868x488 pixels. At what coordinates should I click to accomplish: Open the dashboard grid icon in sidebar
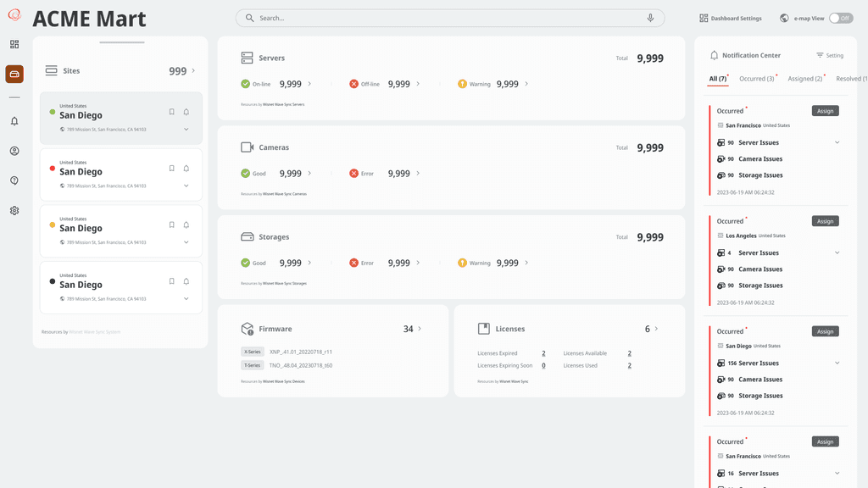[x=14, y=44]
